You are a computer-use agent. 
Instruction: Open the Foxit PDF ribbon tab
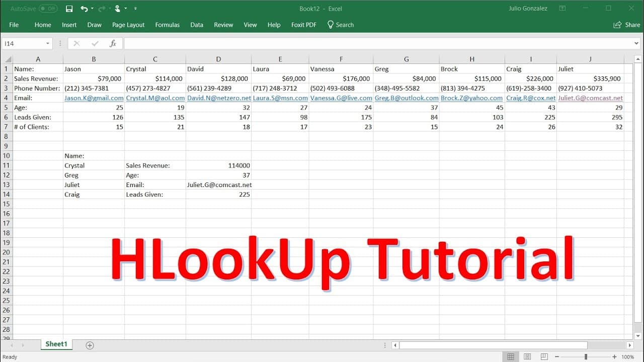coord(304,25)
